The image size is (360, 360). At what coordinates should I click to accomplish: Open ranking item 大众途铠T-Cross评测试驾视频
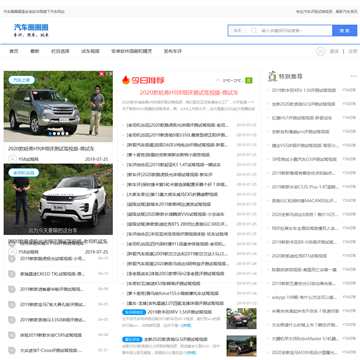point(51,350)
